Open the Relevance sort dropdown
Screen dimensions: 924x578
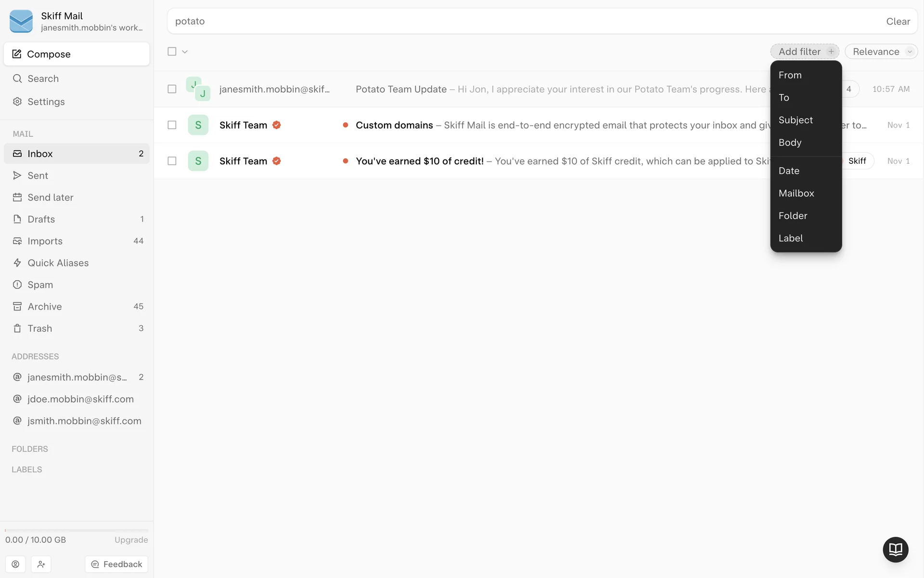pyautogui.click(x=881, y=52)
